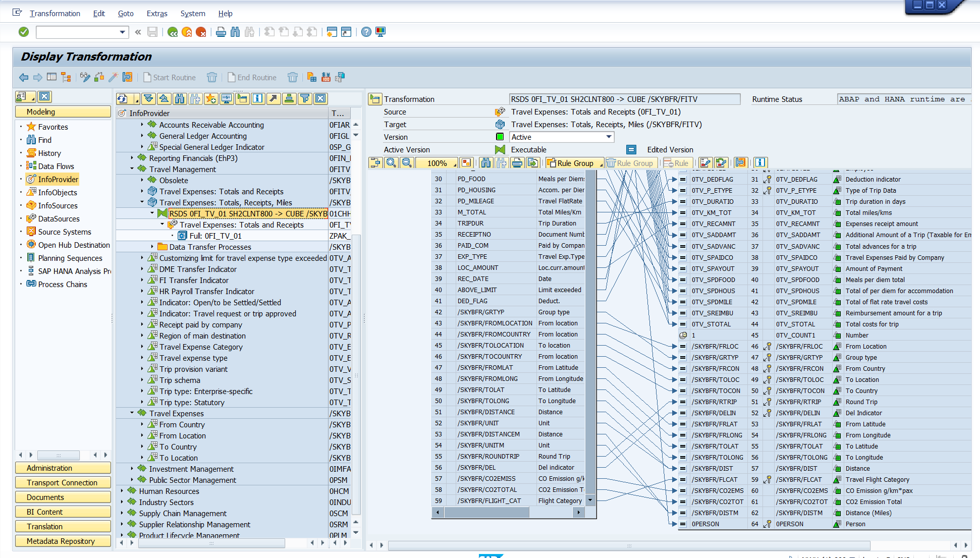The width and height of the screenshot is (980, 558).
Task: Open the Transformation menu
Action: tap(55, 14)
